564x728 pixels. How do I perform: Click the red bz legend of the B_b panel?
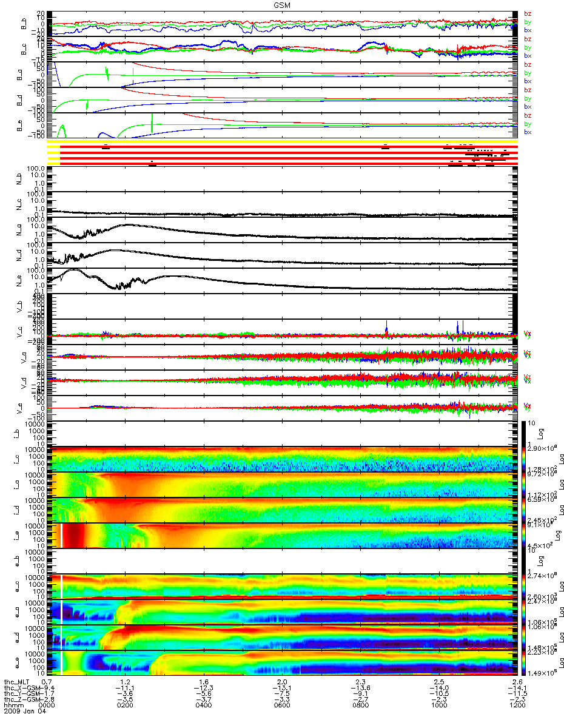tap(528, 13)
